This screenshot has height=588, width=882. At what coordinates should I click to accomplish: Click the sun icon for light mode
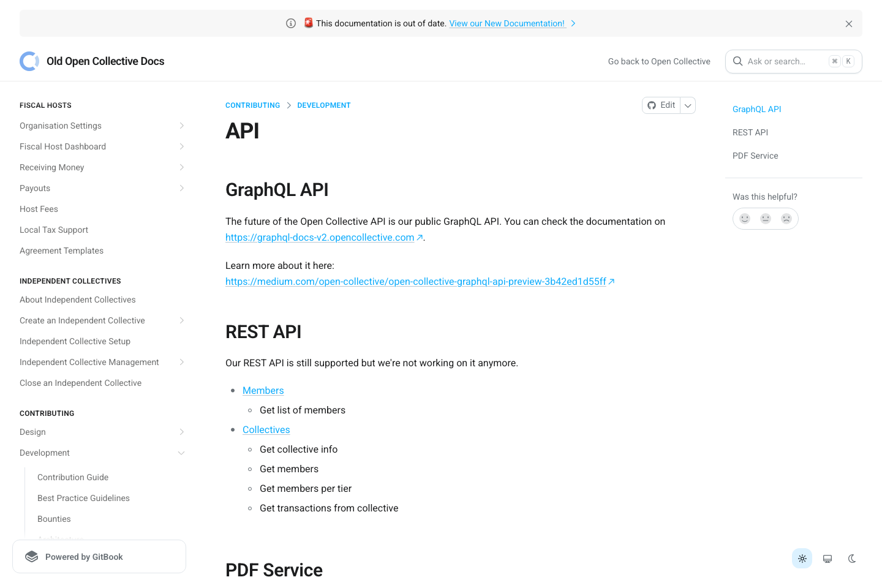coord(802,558)
